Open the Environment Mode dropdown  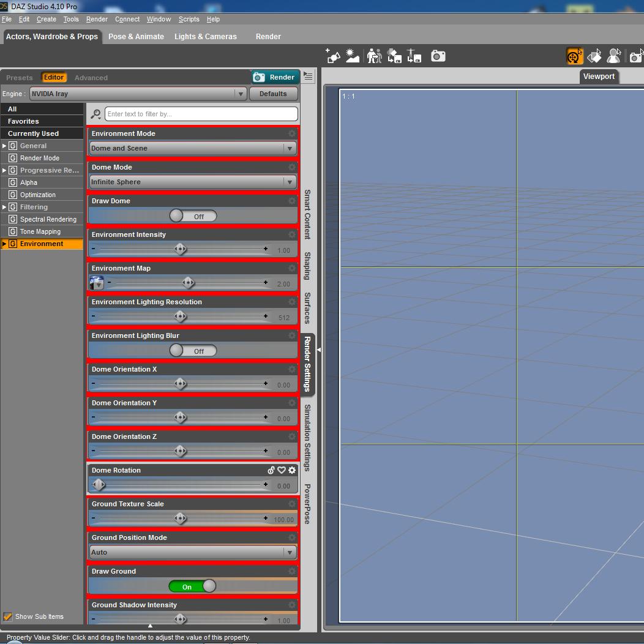193,148
